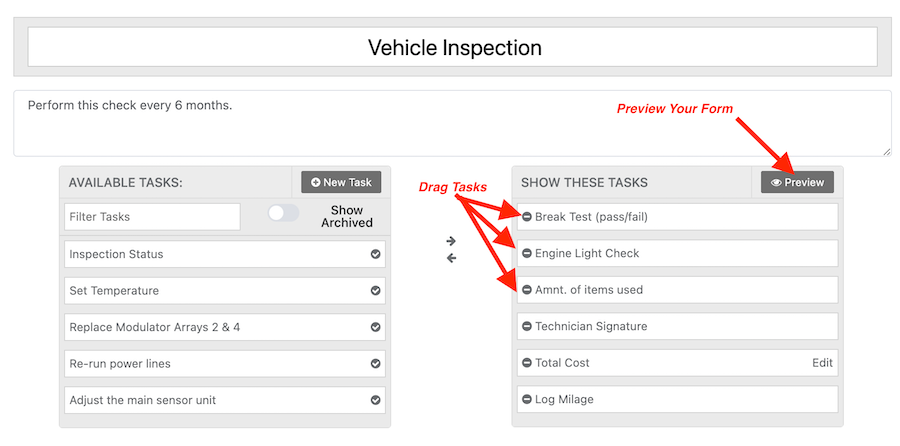Open the form Preview
Screen dimensions: 900x446
pyautogui.click(x=797, y=182)
